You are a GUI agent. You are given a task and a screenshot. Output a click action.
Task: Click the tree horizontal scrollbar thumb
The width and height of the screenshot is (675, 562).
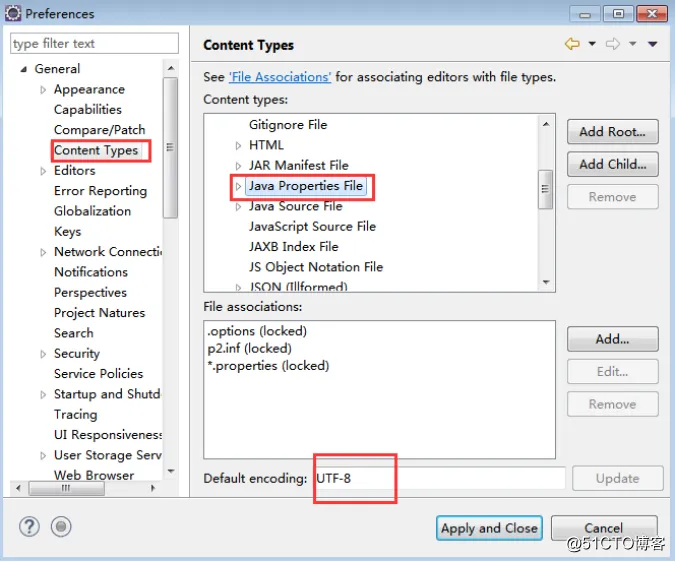coord(66,489)
